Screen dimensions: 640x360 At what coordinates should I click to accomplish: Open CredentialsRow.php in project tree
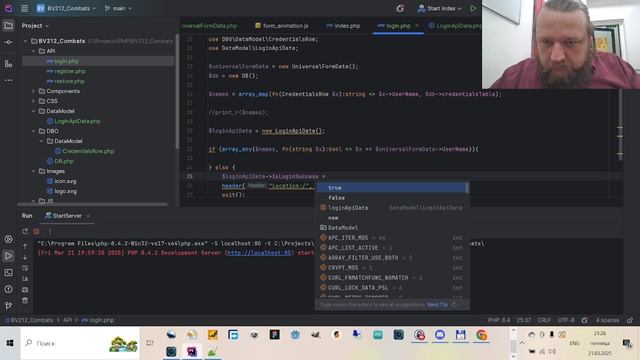[84, 151]
